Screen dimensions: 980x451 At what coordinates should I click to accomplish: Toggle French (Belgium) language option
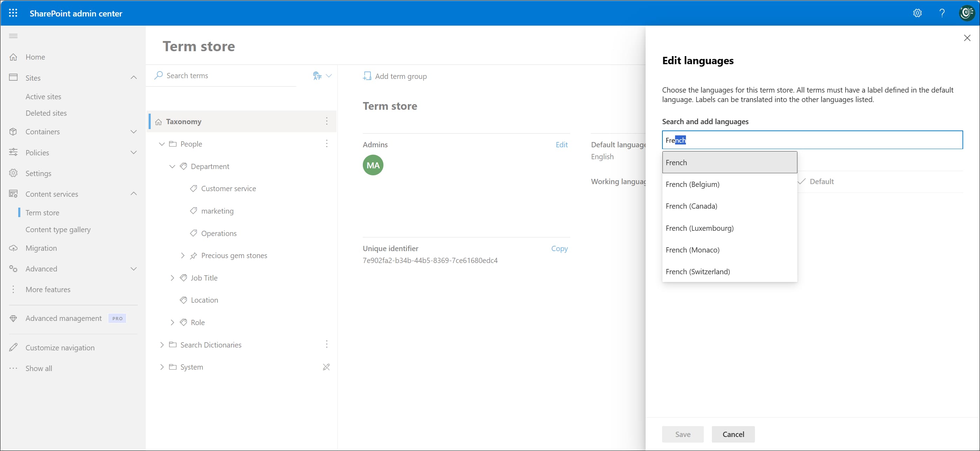(693, 184)
